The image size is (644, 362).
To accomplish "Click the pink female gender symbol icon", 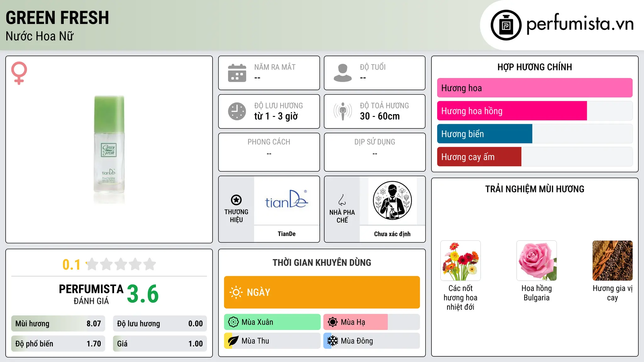I will point(19,73).
